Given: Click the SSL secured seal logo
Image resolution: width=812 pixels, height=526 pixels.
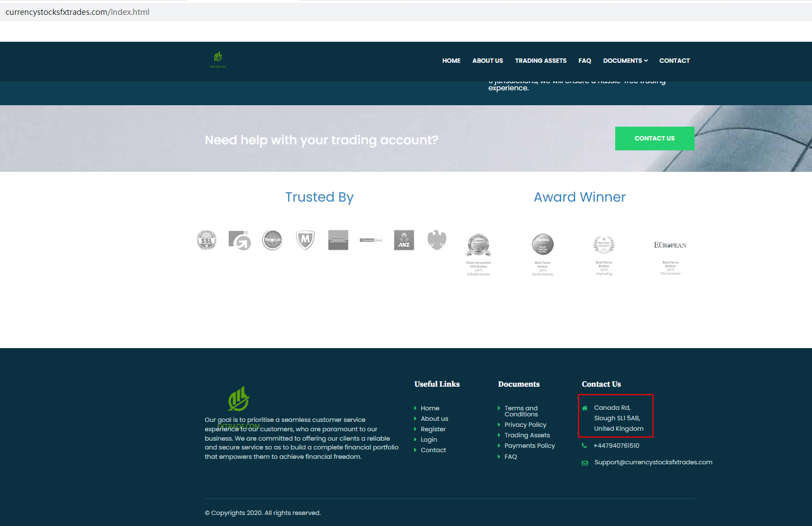Looking at the screenshot, I should click(207, 240).
